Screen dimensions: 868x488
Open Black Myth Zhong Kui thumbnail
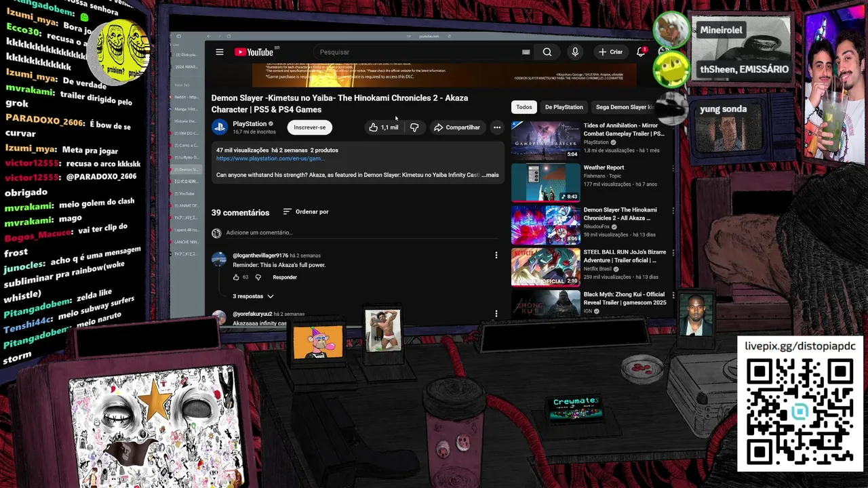(x=545, y=304)
